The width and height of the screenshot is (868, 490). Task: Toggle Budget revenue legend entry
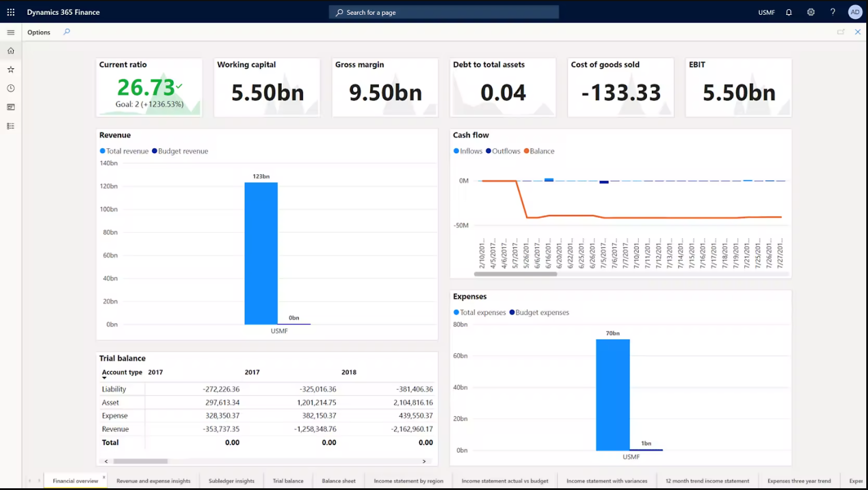tap(180, 151)
